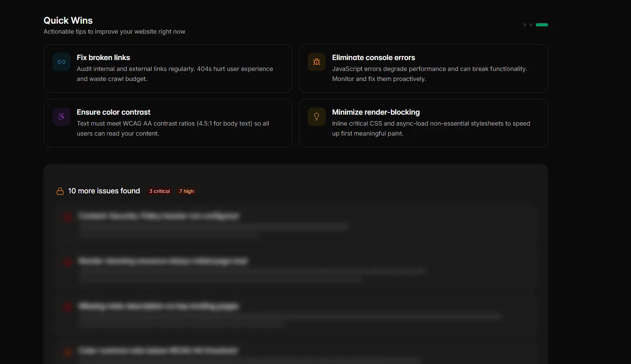Click the "Ensure color contrast" title

[x=113, y=112]
